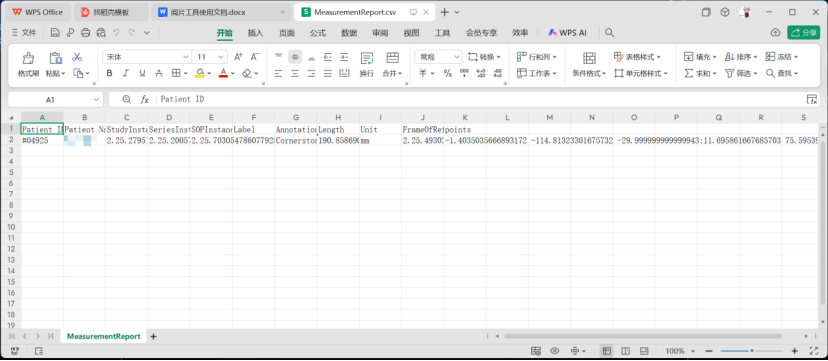This screenshot has width=828, height=361.
Task: Open the font name 宋体 dropdown
Action: click(x=186, y=56)
